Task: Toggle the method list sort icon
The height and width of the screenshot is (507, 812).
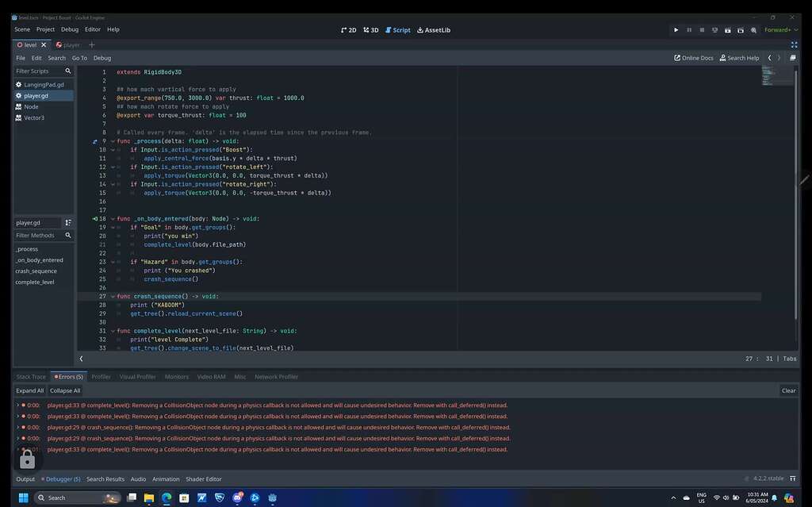Action: point(68,223)
